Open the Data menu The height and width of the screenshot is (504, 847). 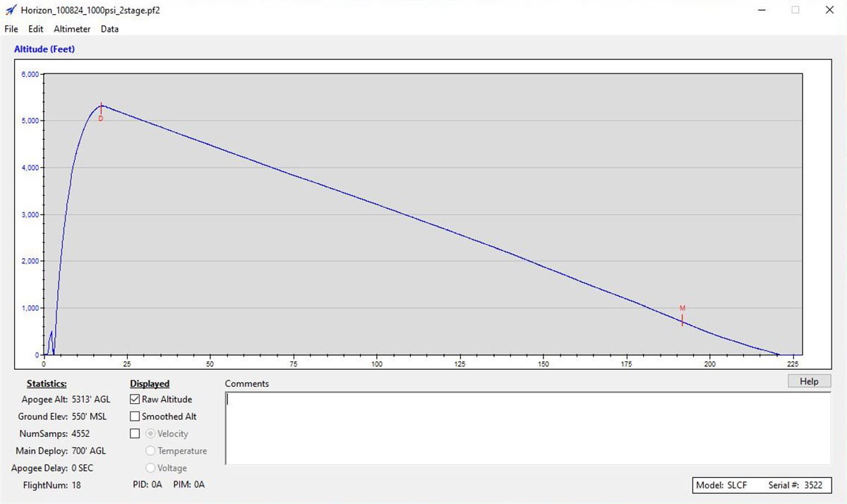click(x=109, y=29)
